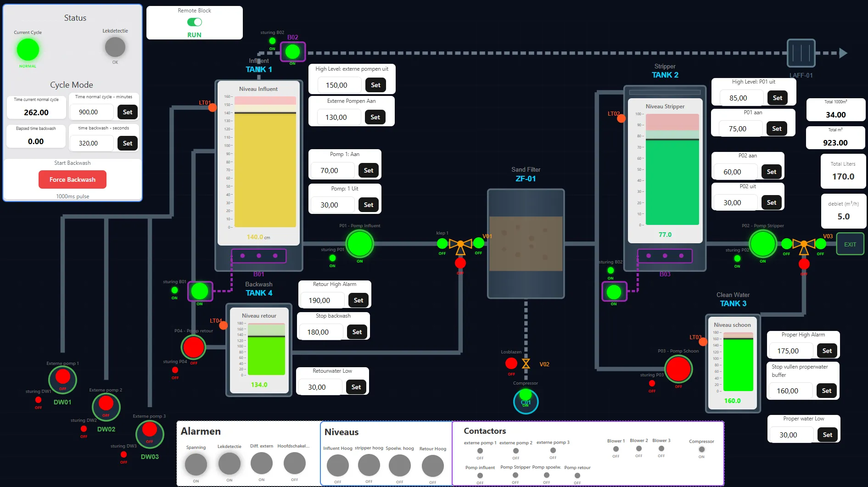Viewport: 868px width, 487px height.
Task: Click the P02 Pomp Stripper pump icon
Action: tap(762, 244)
